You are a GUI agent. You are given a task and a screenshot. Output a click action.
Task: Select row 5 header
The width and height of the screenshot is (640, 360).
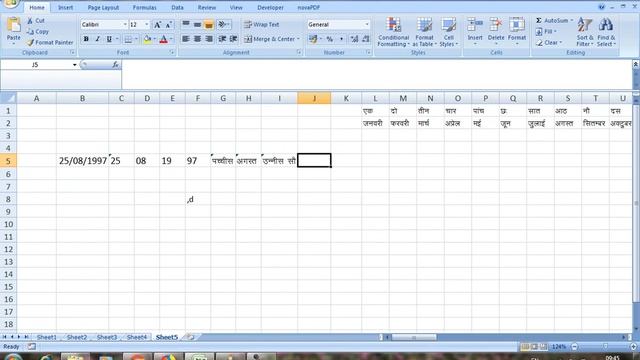[x=8, y=161]
